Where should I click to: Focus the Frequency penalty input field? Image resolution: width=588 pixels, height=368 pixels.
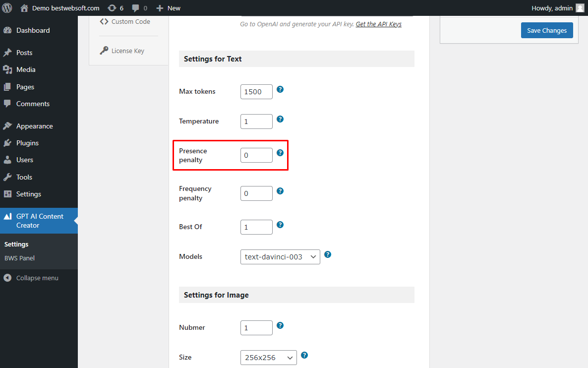pyautogui.click(x=256, y=193)
